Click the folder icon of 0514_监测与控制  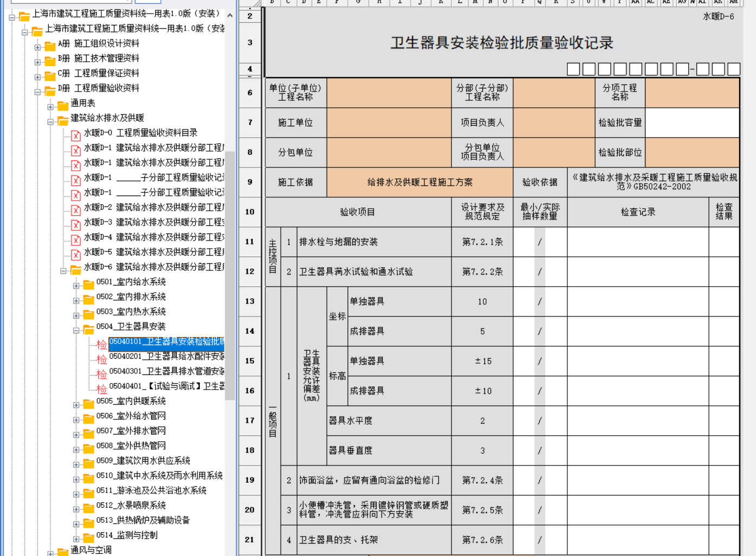[88, 538]
